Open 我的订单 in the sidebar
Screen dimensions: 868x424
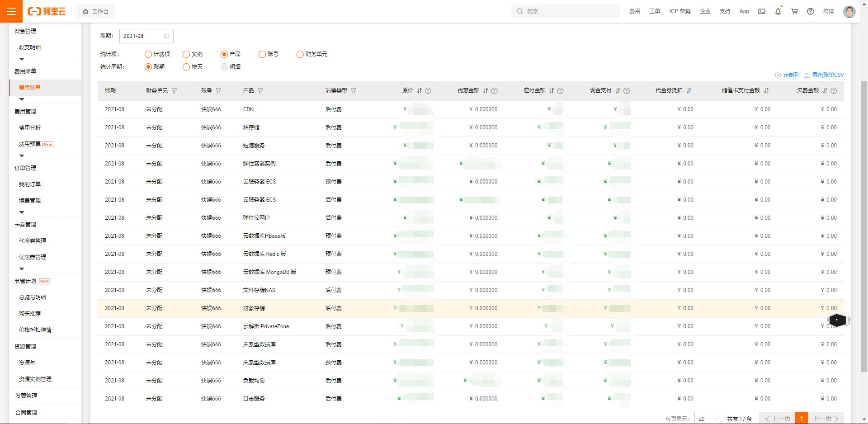click(x=30, y=184)
